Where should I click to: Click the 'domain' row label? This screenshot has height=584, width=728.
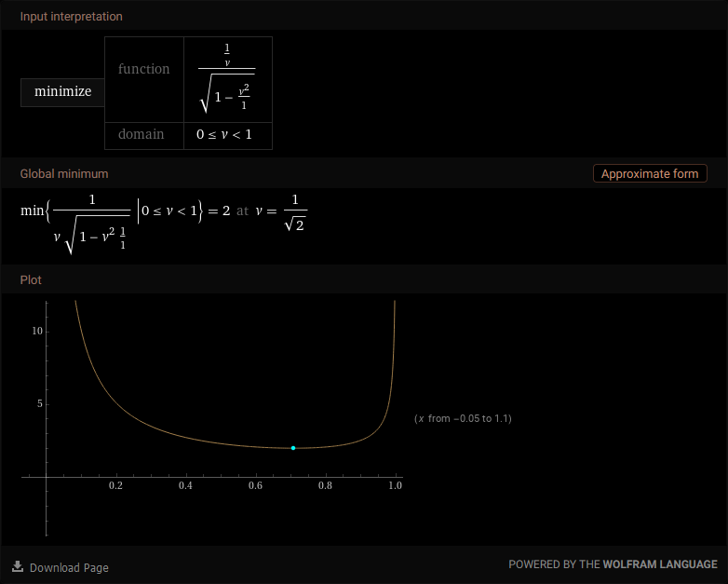(141, 134)
